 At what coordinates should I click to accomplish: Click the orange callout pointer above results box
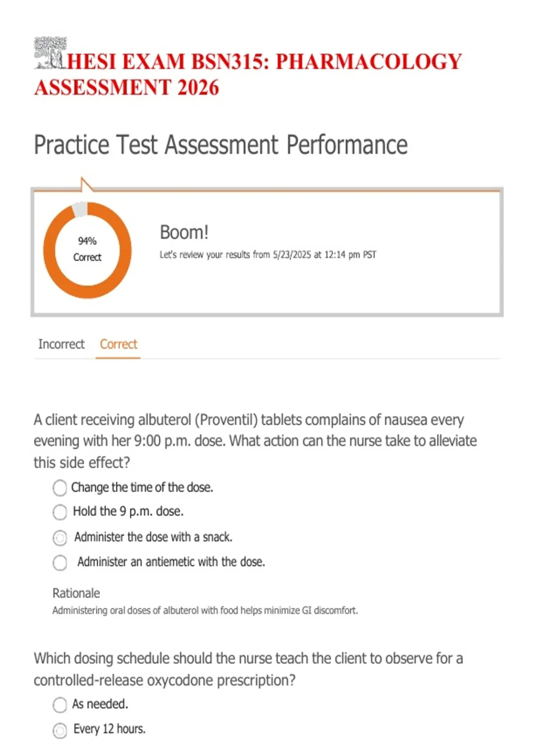coord(86,185)
